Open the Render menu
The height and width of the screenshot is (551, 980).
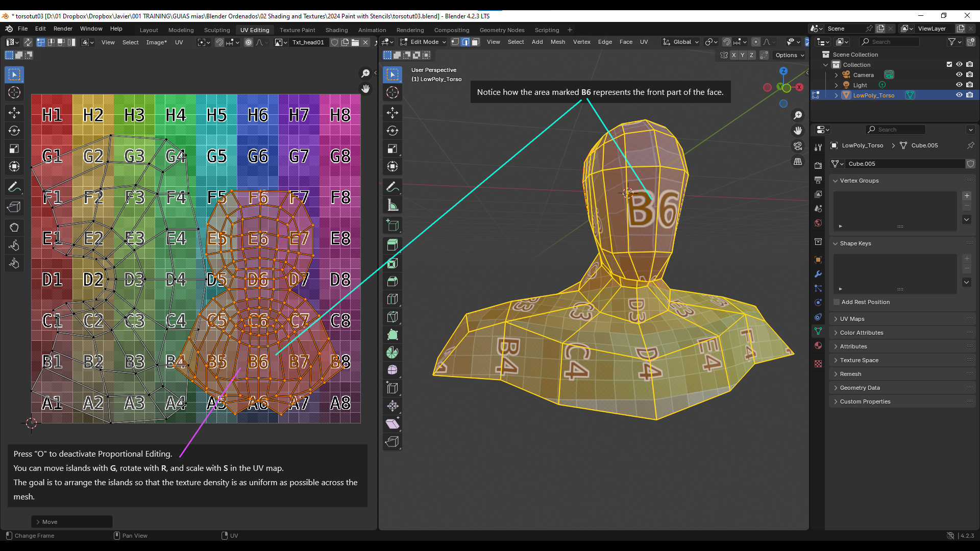pyautogui.click(x=63, y=29)
